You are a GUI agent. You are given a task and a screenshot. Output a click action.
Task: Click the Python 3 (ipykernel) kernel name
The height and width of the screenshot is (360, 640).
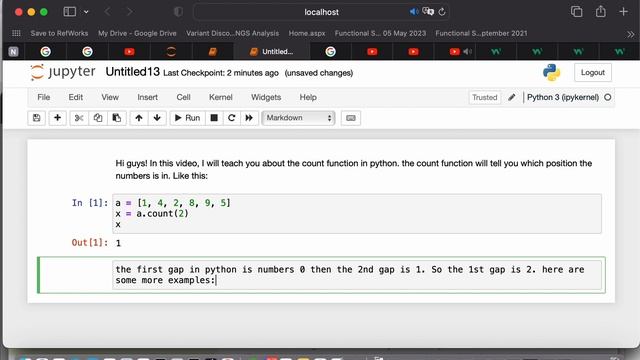pos(563,97)
